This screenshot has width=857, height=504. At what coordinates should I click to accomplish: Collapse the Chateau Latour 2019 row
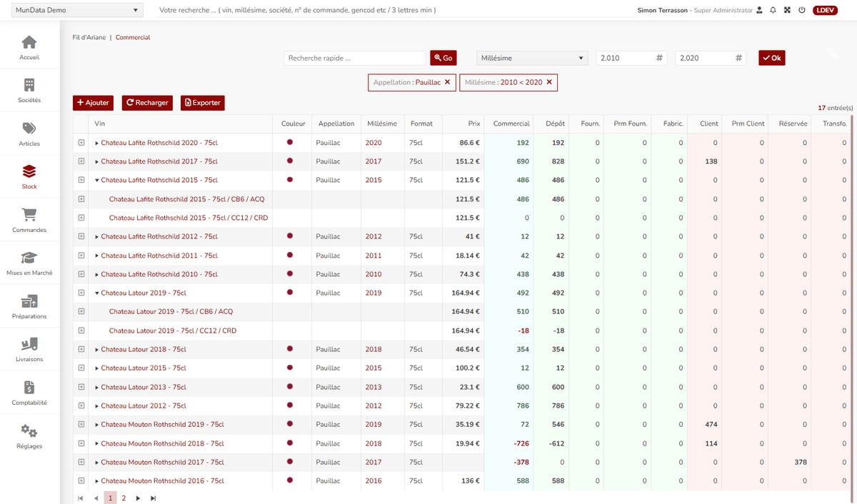pyautogui.click(x=97, y=293)
